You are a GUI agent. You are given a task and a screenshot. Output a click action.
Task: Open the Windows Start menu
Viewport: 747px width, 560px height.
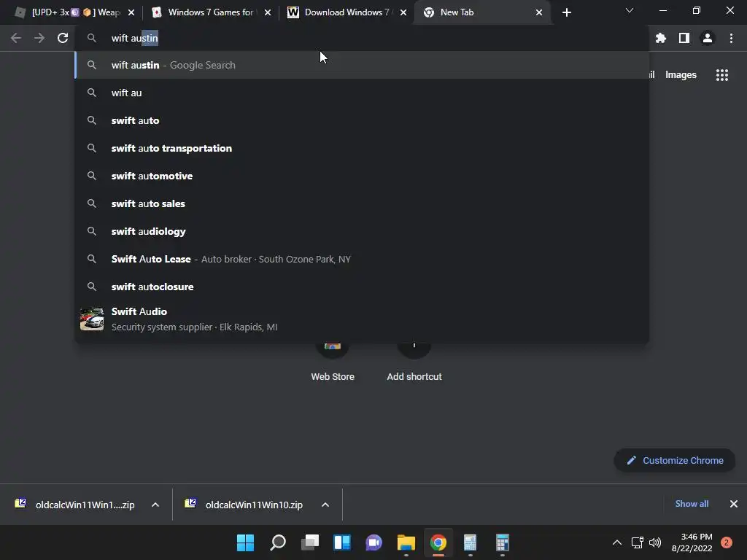coord(245,542)
